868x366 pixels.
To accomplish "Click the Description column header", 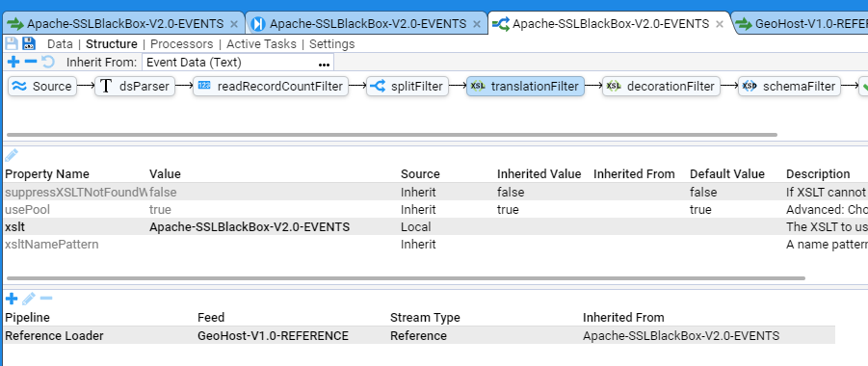I will tap(818, 174).
